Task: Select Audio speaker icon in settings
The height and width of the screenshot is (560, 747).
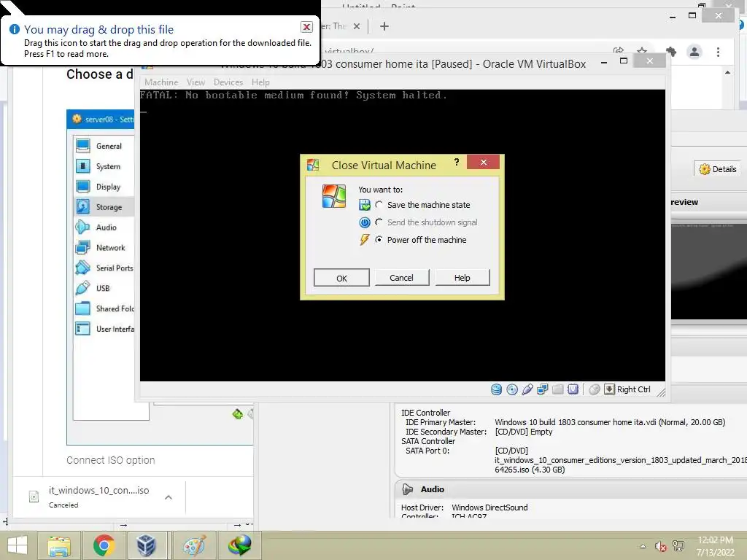Action: pyautogui.click(x=83, y=227)
